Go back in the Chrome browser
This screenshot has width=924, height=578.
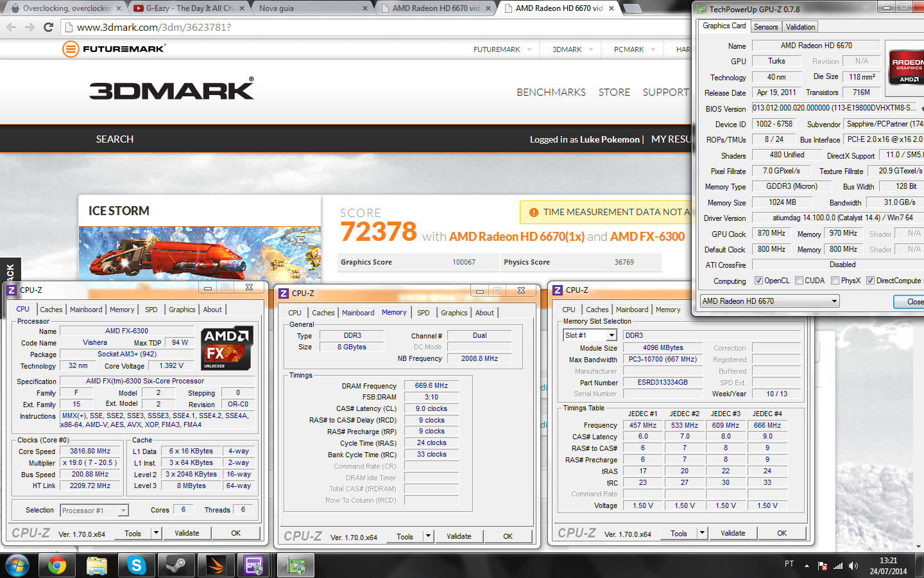click(x=12, y=27)
